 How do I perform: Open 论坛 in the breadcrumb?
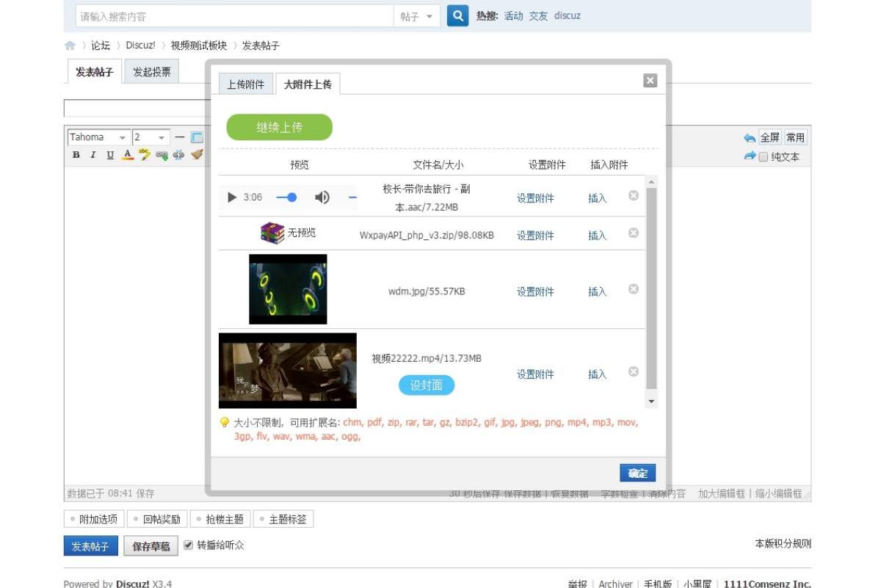[x=101, y=46]
